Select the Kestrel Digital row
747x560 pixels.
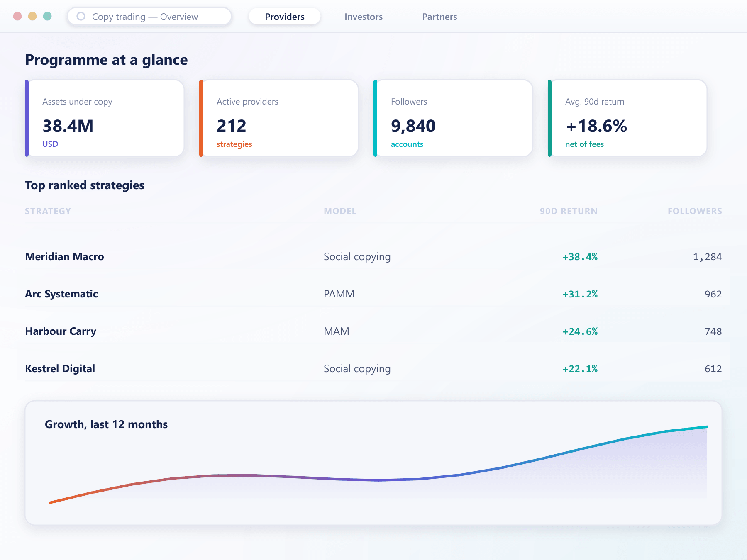point(373,369)
